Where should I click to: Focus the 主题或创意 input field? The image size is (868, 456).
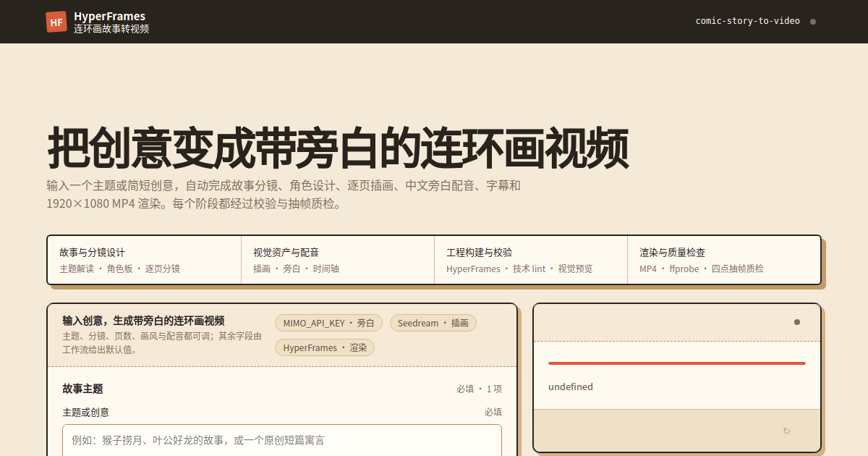pos(282,440)
